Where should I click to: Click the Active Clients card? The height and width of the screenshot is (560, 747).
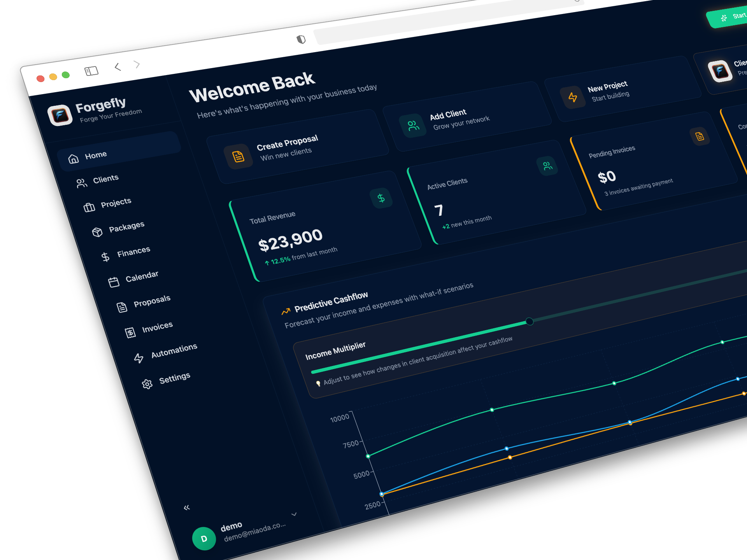[496, 192]
